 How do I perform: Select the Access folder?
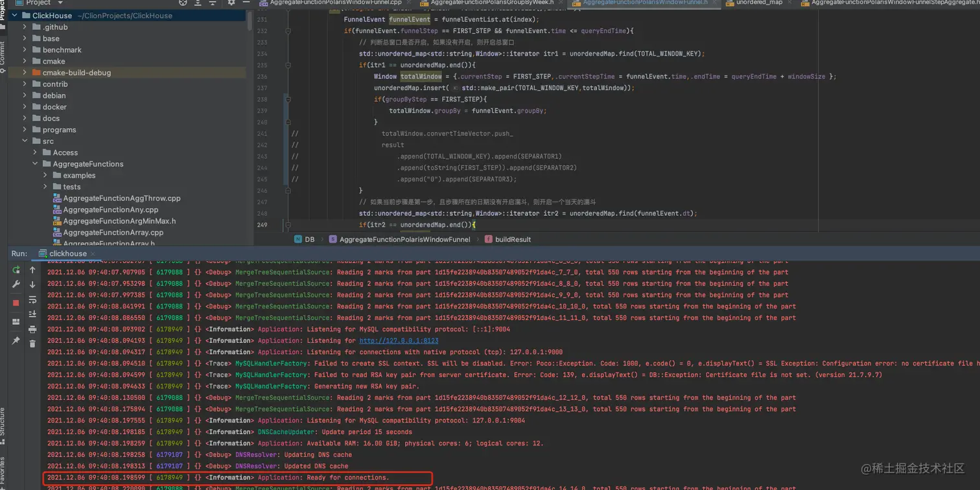pos(65,153)
